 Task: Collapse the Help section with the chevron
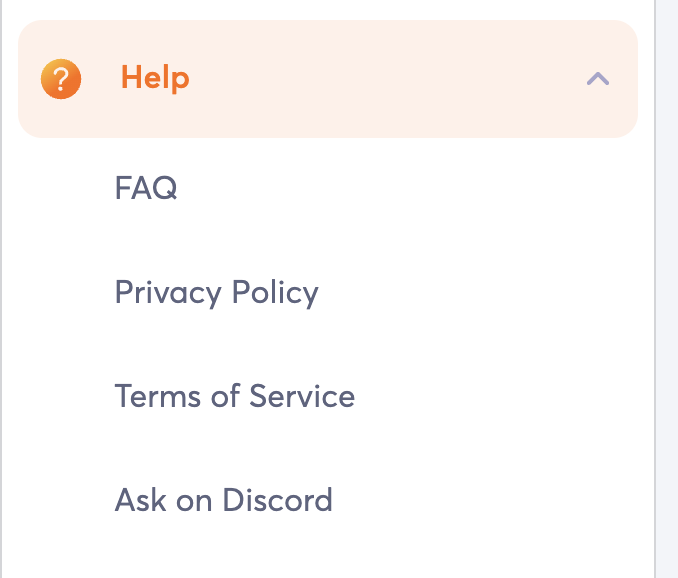coord(598,79)
